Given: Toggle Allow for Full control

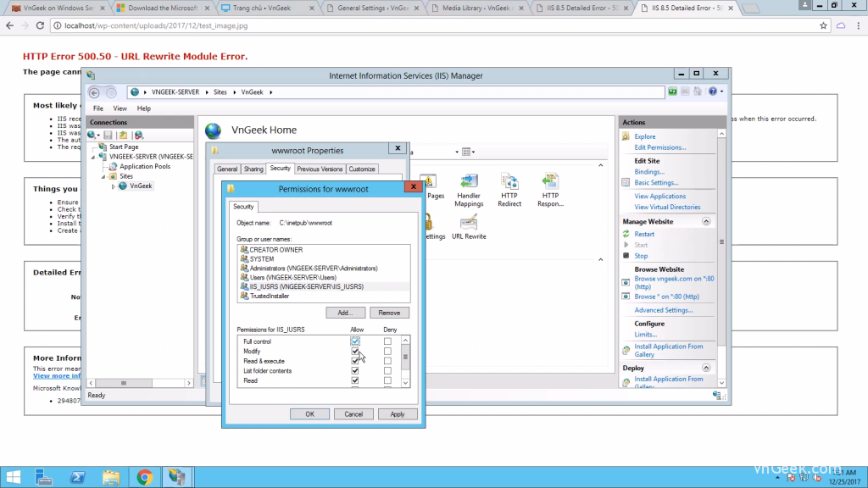Looking at the screenshot, I should tap(355, 341).
